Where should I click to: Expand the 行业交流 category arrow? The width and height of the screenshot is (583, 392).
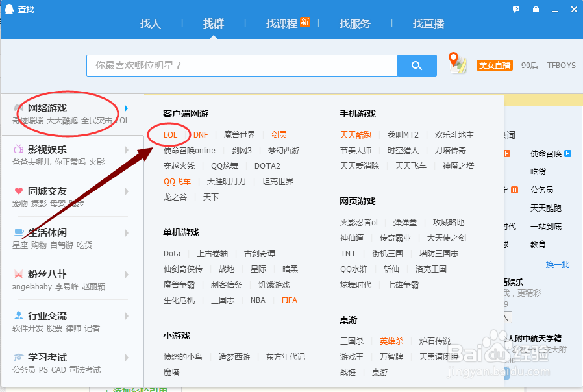127,316
